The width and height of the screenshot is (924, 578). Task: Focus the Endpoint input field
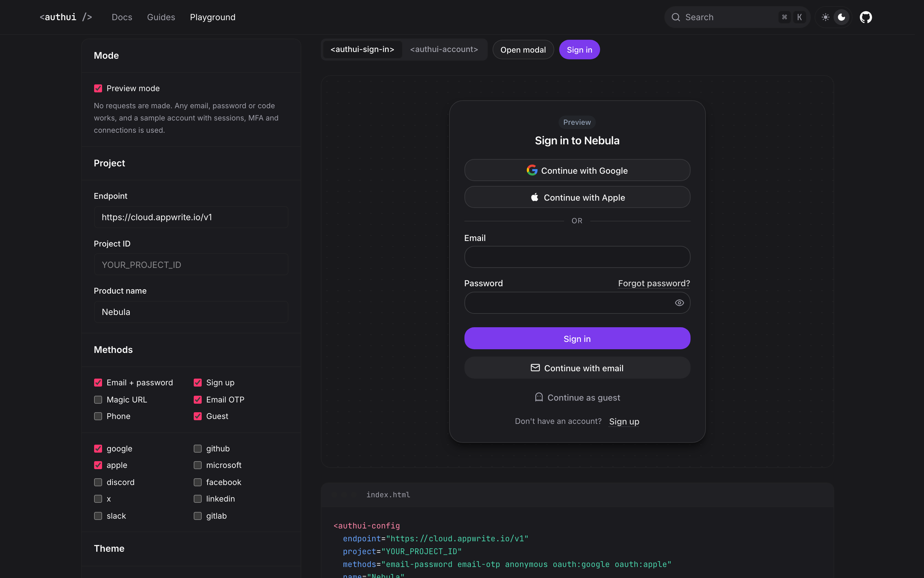pyautogui.click(x=191, y=217)
